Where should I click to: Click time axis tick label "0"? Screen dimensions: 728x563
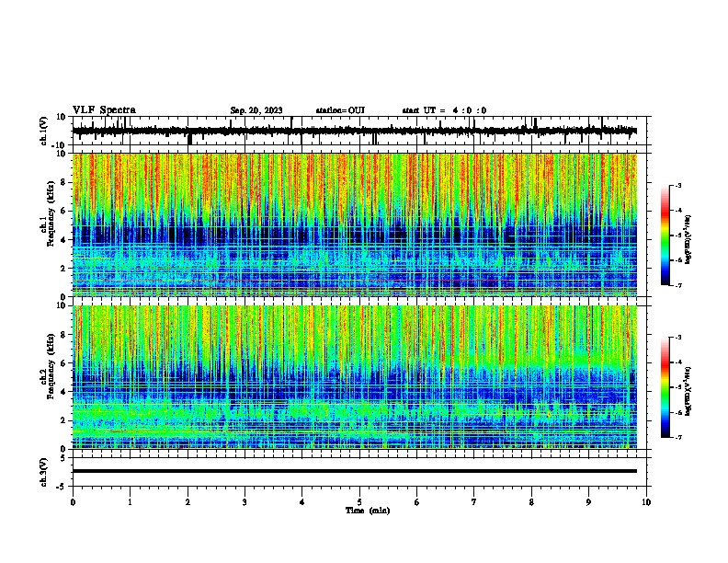73,502
